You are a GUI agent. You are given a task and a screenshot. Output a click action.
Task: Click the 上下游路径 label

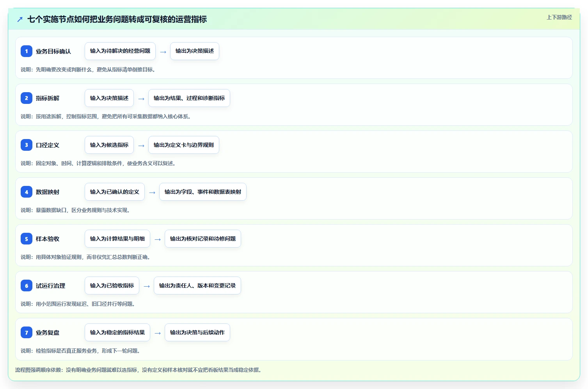coord(559,17)
